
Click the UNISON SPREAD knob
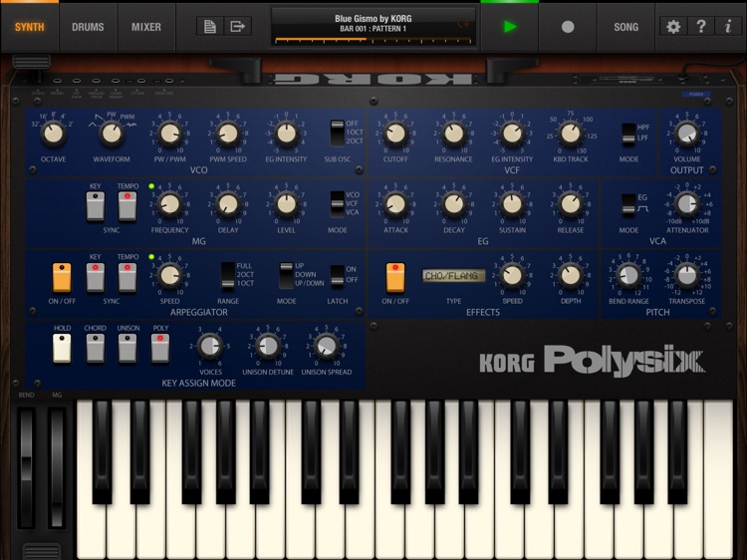pyautogui.click(x=327, y=346)
